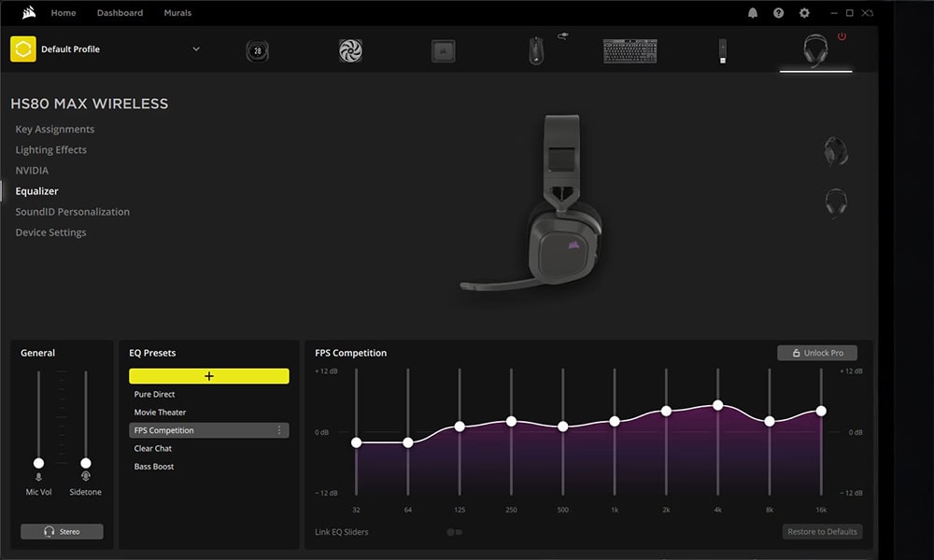Choose the angled headset view thumbnail
This screenshot has width=934, height=560.
[x=836, y=151]
